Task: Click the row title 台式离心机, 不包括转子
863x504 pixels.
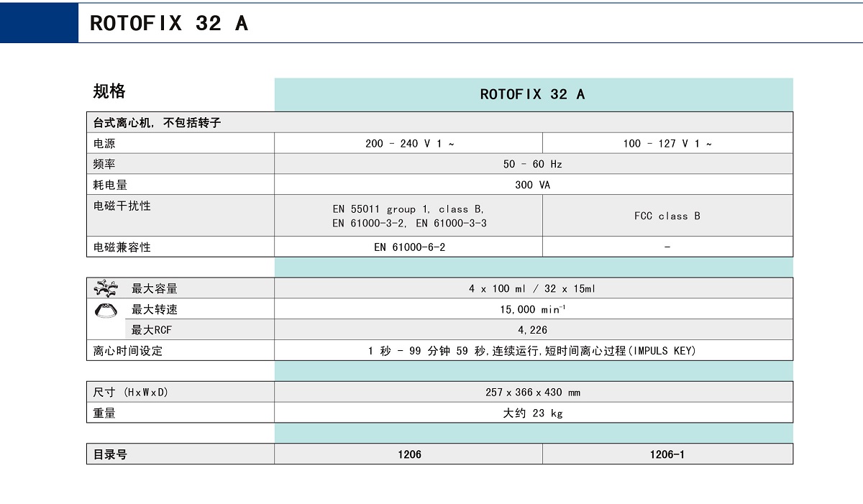Action: pos(157,123)
